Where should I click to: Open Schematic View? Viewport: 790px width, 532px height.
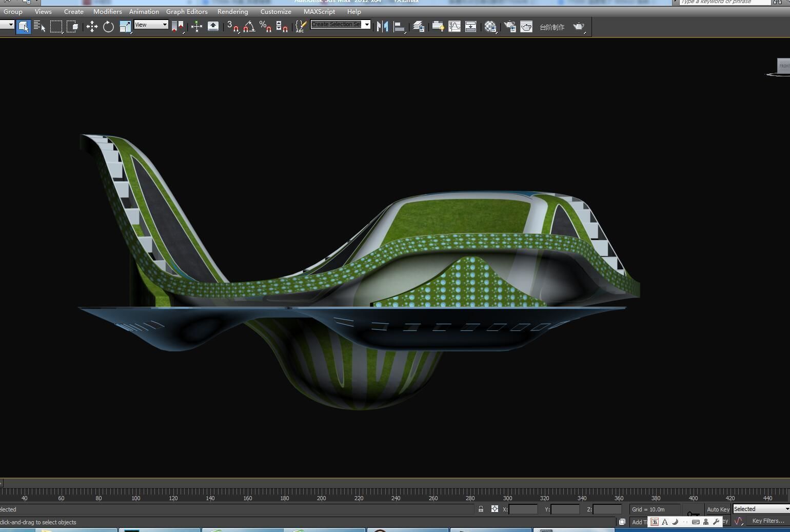pyautogui.click(x=470, y=27)
